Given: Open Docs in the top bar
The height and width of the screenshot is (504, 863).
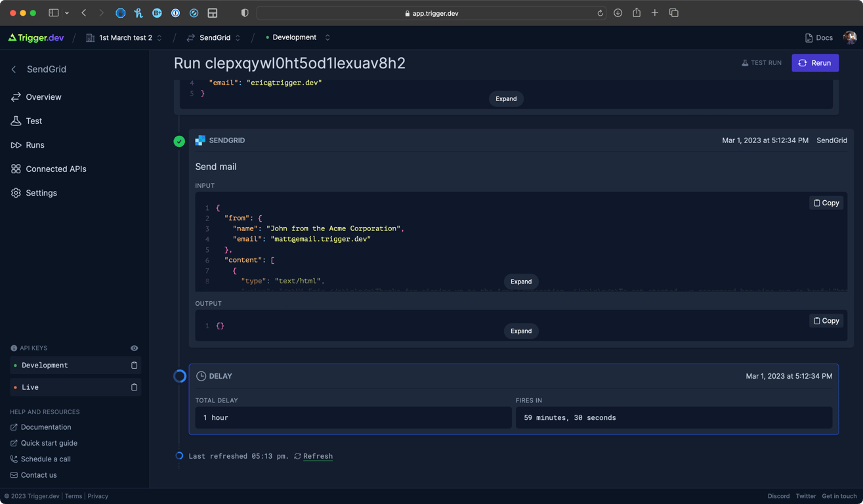Looking at the screenshot, I should (818, 38).
